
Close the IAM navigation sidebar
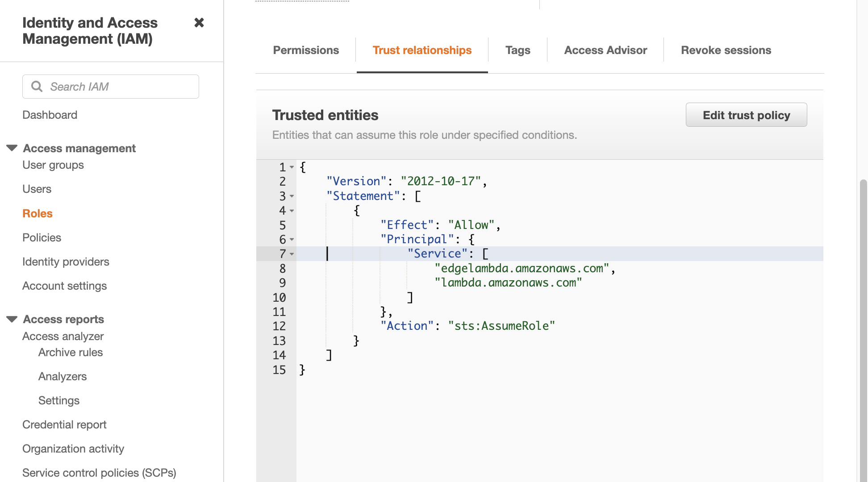point(199,23)
